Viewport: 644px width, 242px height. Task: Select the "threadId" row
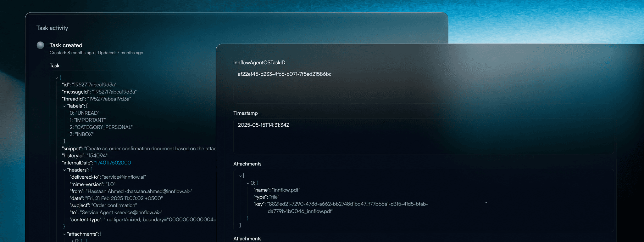[x=97, y=99]
